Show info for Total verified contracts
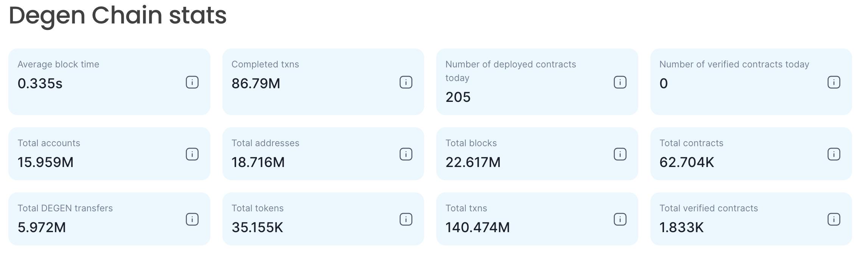This screenshot has width=868, height=256. [x=834, y=219]
